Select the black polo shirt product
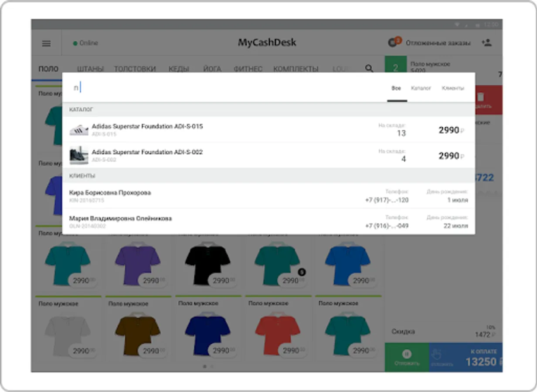Image resolution: width=537 pixels, height=392 pixels. tap(208, 261)
